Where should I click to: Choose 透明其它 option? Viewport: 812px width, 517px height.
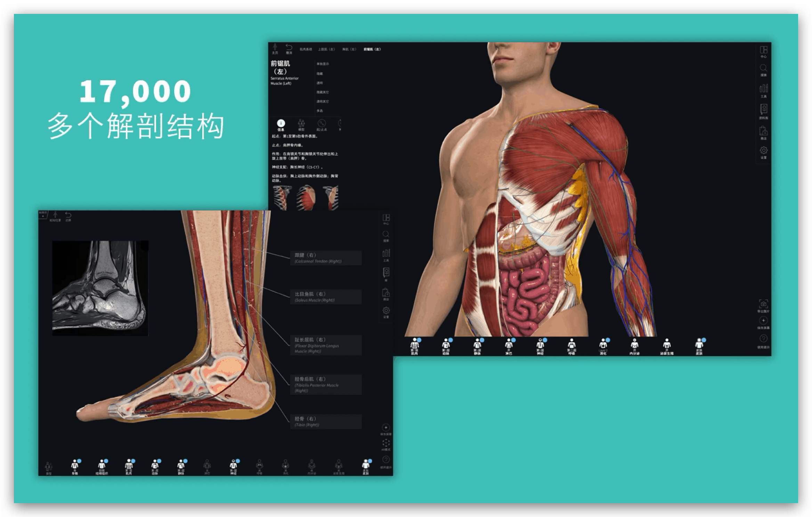point(323,101)
